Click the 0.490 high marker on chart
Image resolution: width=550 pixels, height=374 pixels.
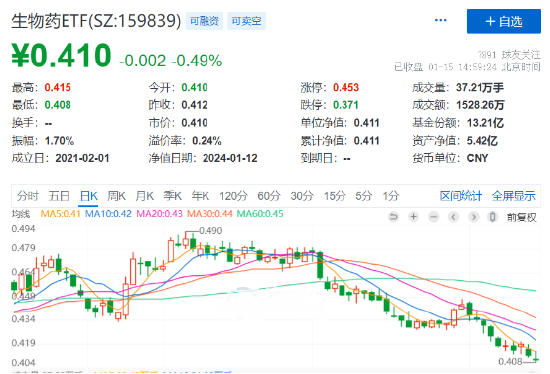click(210, 231)
